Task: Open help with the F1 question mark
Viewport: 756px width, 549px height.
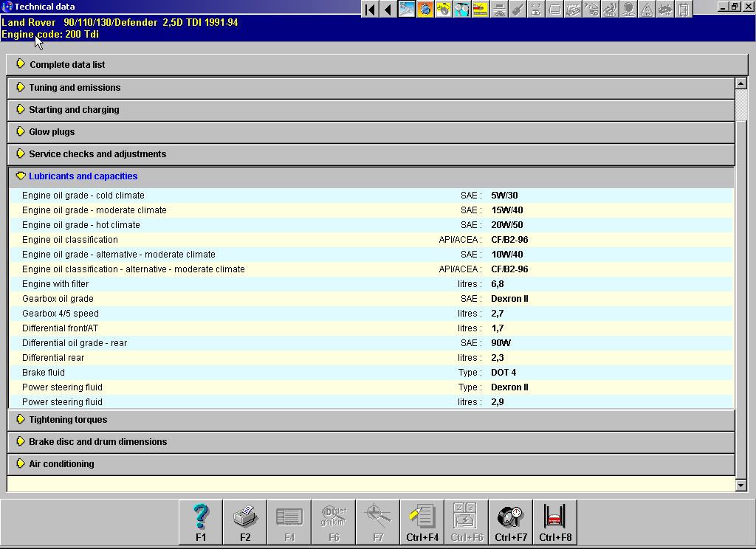Action: point(201,522)
